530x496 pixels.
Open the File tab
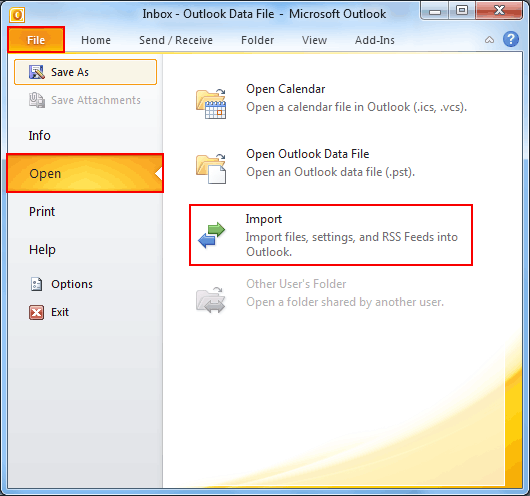[36, 40]
